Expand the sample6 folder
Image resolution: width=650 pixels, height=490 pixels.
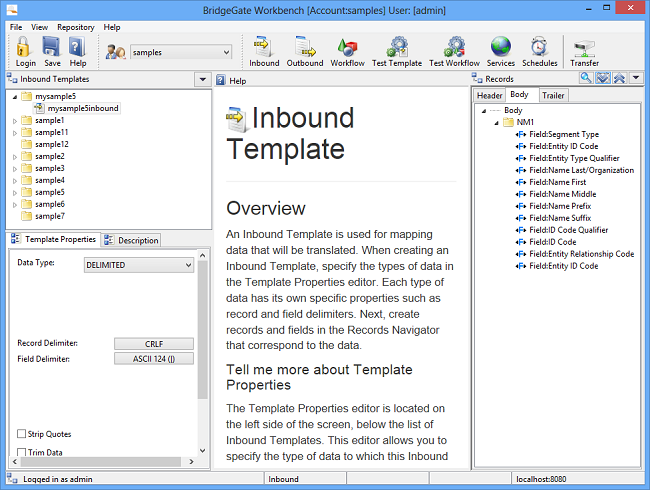click(x=15, y=205)
